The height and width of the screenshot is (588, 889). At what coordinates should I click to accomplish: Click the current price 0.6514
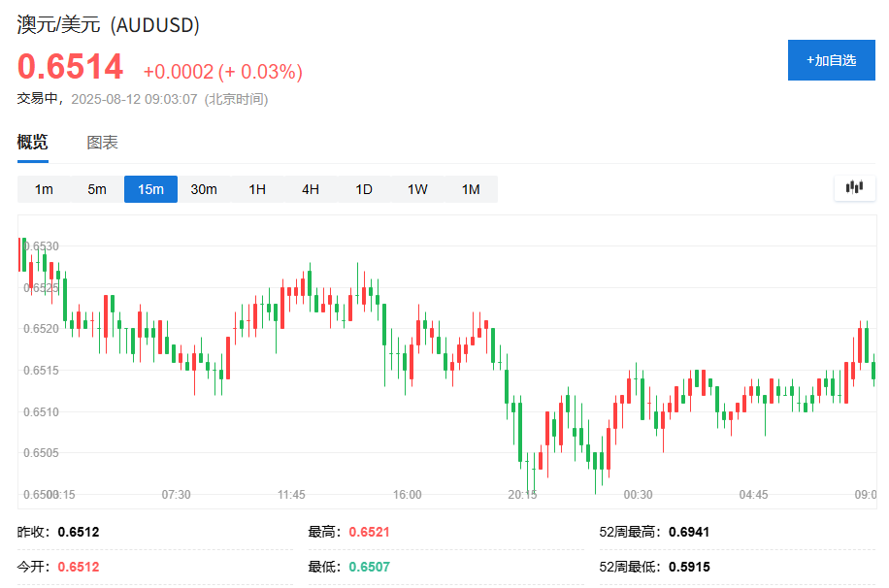pyautogui.click(x=71, y=67)
